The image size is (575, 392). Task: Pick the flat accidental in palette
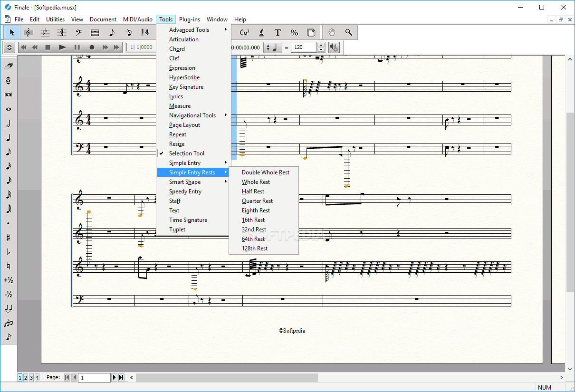pyautogui.click(x=9, y=251)
